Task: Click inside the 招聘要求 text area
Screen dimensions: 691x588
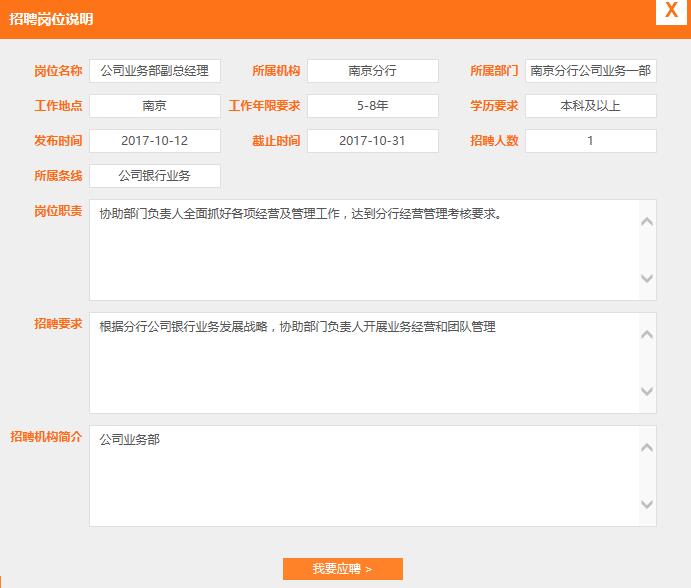Action: point(360,363)
